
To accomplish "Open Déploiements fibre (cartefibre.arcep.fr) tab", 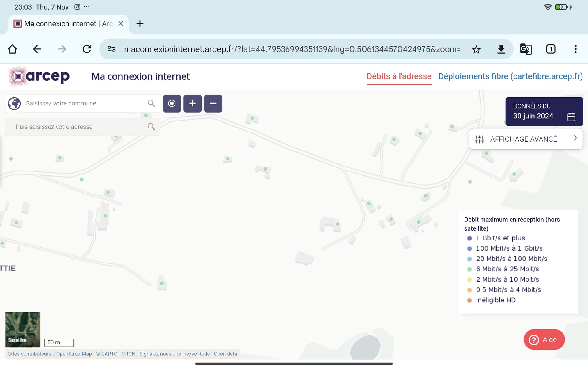I will pyautogui.click(x=510, y=76).
